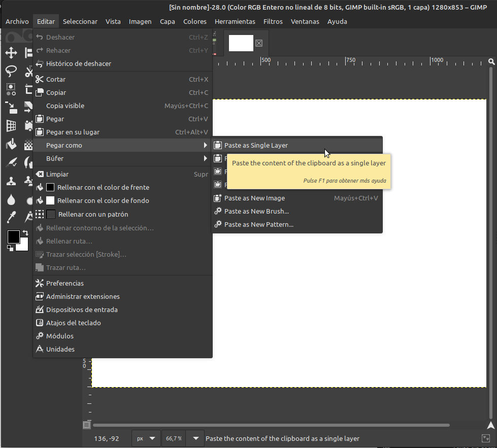Open the Colores menu
Image resolution: width=497 pixels, height=448 pixels.
coord(195,21)
